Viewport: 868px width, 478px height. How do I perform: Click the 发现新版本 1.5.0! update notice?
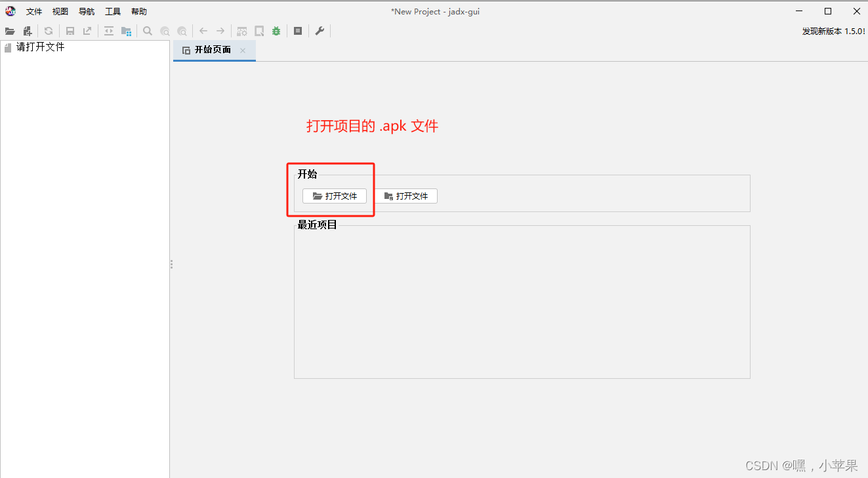tap(833, 31)
